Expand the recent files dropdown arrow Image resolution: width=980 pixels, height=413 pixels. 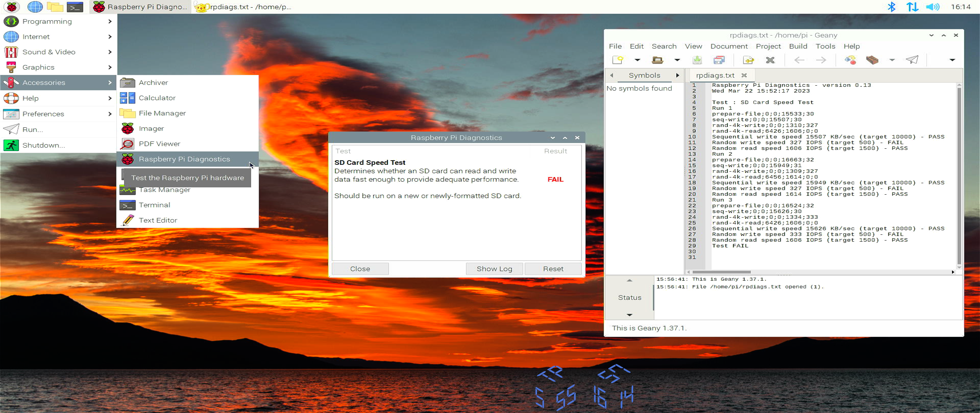coord(677,60)
